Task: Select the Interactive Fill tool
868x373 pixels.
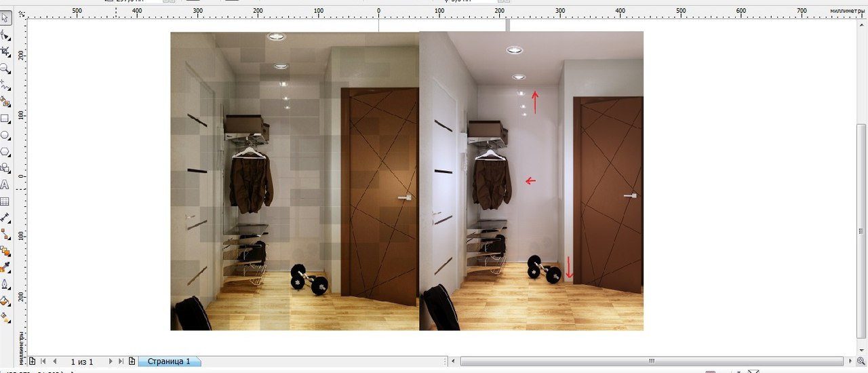Action: (5, 317)
